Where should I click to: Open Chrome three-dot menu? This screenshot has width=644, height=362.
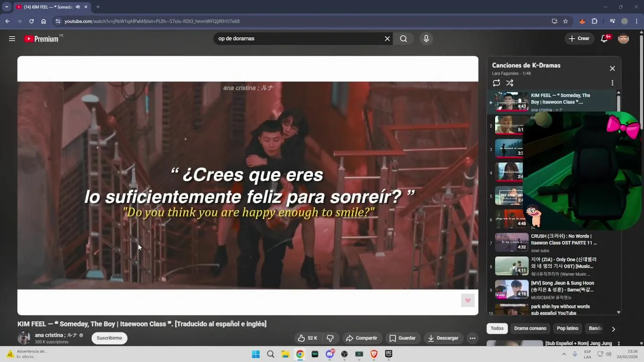(636, 21)
